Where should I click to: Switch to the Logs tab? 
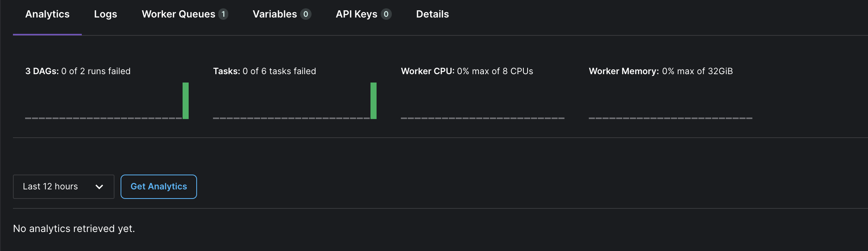coord(105,14)
